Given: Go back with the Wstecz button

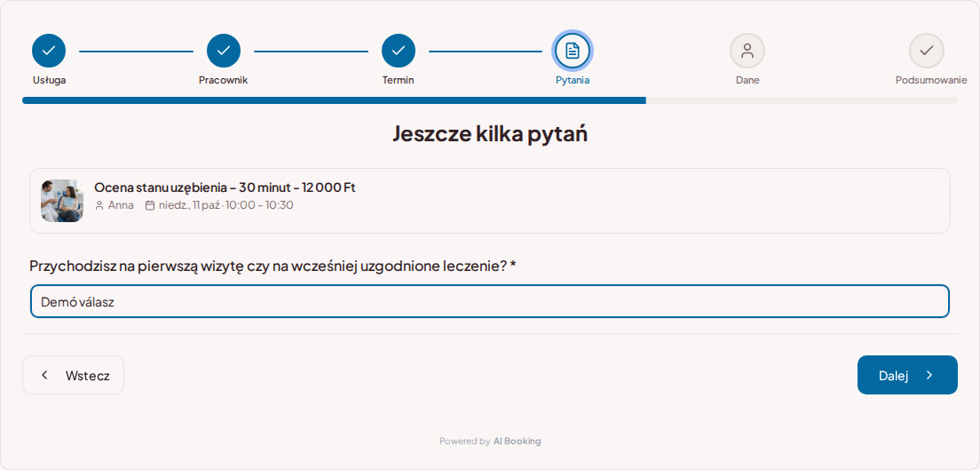Looking at the screenshot, I should pyautogui.click(x=73, y=375).
